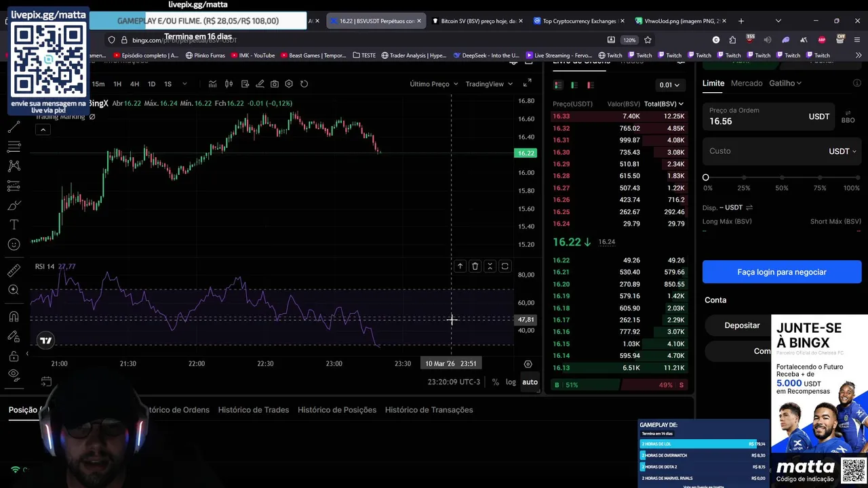Show both sides of order book
This screenshot has height=488, width=868.
pos(558,85)
